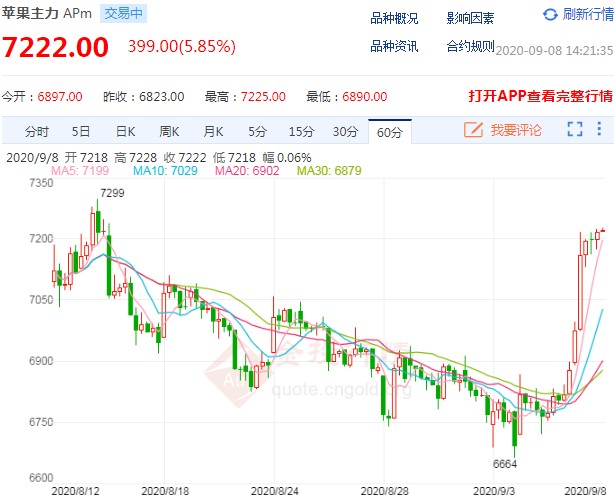Switch to the 30分 interval tab

(x=346, y=131)
